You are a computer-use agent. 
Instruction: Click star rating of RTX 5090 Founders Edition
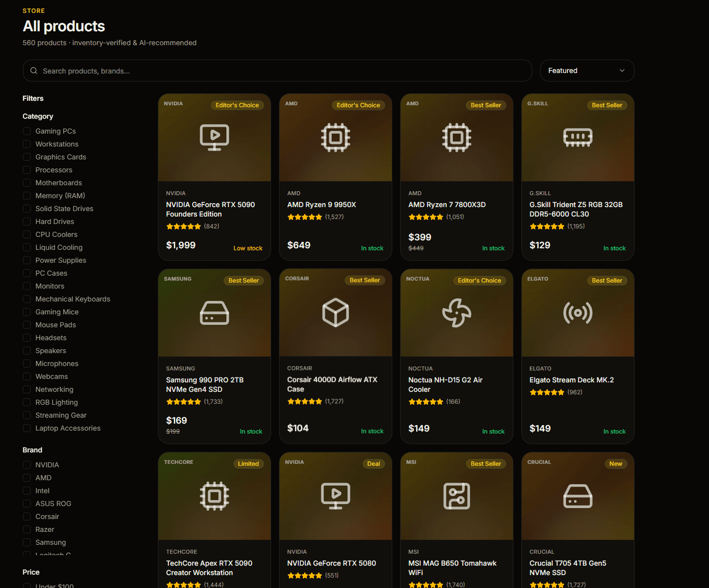click(x=184, y=226)
